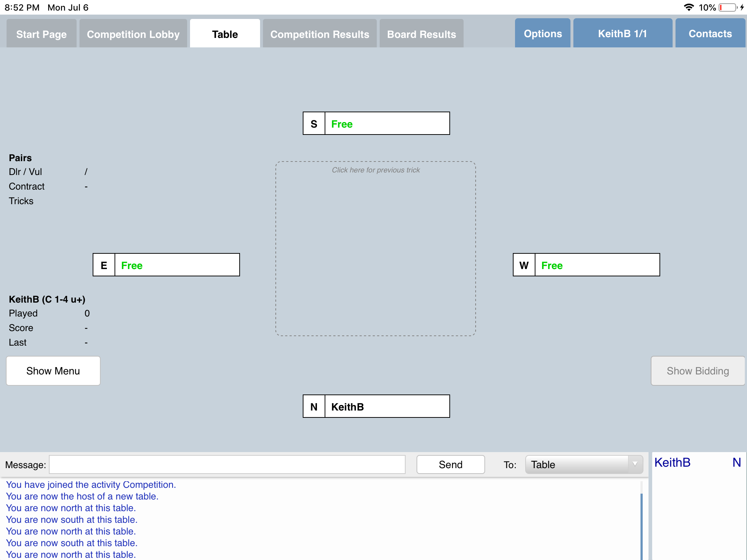Select the Table tab
This screenshot has height=560, width=747.
[225, 34]
